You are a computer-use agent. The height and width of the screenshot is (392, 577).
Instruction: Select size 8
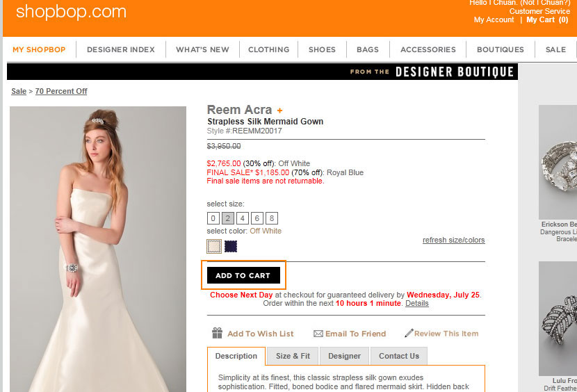pyautogui.click(x=272, y=218)
